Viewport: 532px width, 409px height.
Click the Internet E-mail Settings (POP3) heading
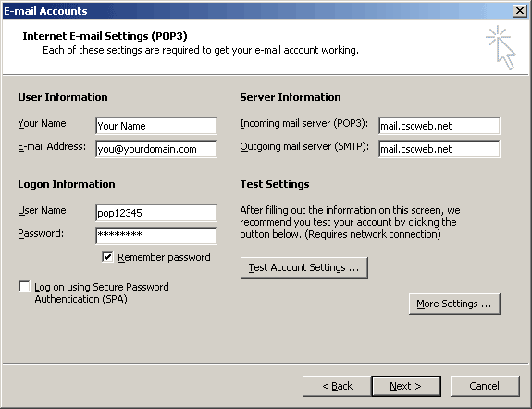pyautogui.click(x=105, y=36)
